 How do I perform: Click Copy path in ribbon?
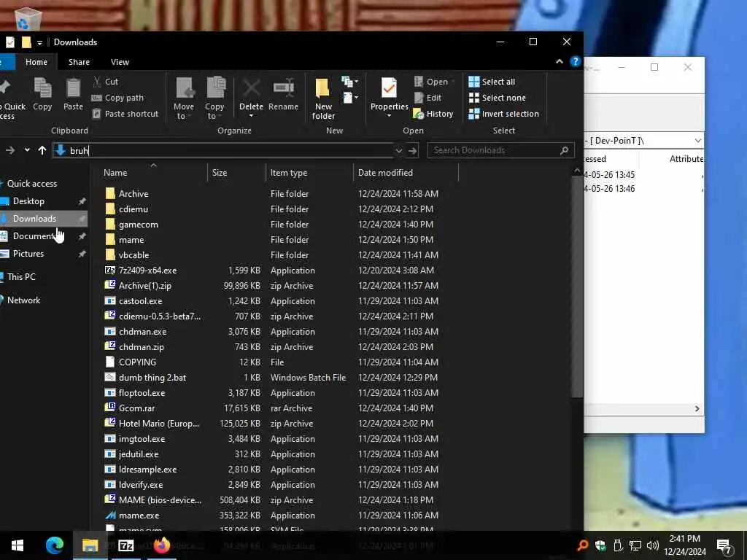coord(117,98)
